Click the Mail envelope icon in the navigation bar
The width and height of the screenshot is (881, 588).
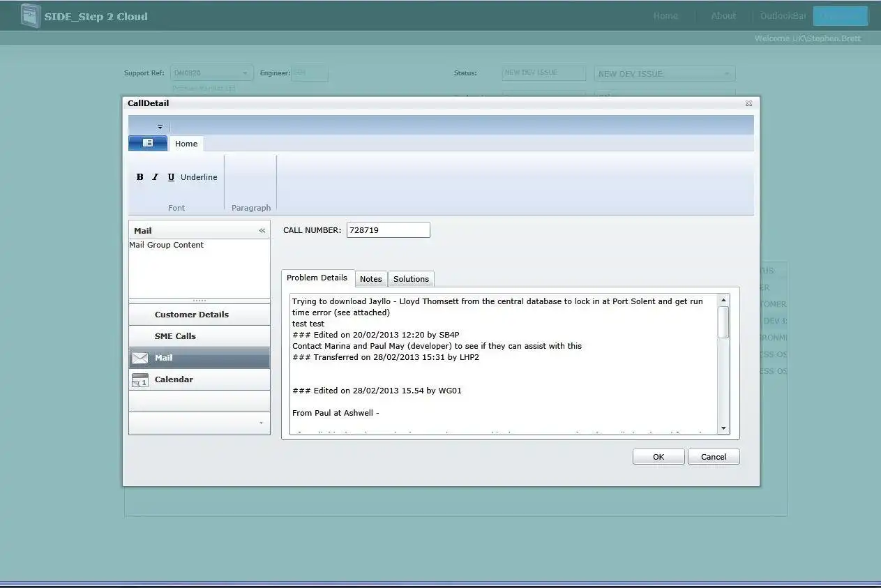(140, 358)
